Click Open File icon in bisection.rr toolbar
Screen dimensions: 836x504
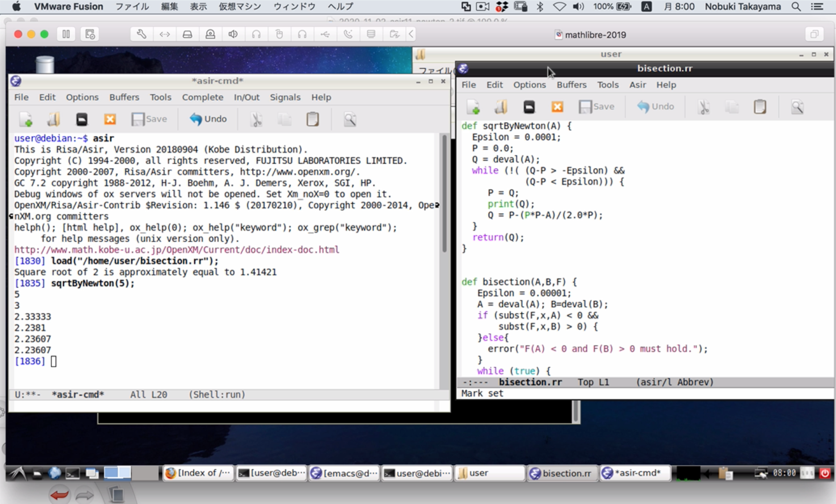coord(501,107)
